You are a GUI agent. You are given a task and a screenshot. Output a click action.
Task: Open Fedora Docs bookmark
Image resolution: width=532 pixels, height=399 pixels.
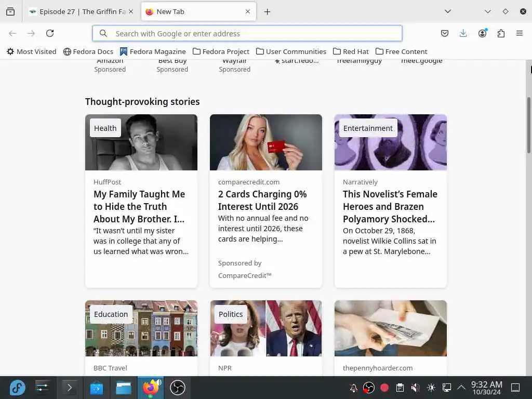click(x=88, y=51)
